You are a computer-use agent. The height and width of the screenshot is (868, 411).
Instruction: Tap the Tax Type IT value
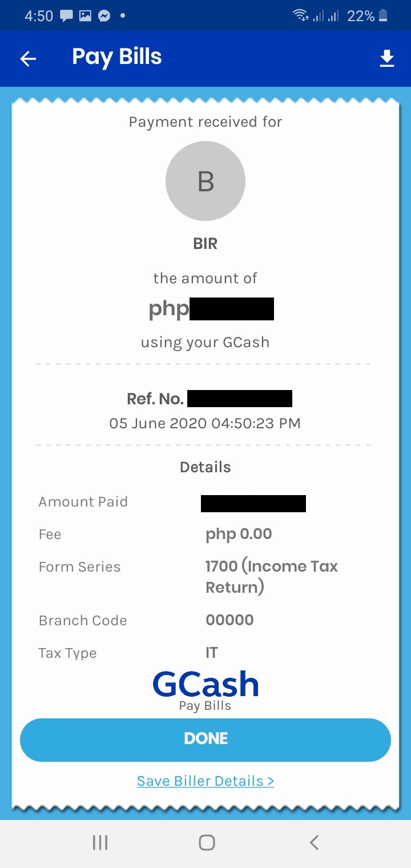coord(212,653)
